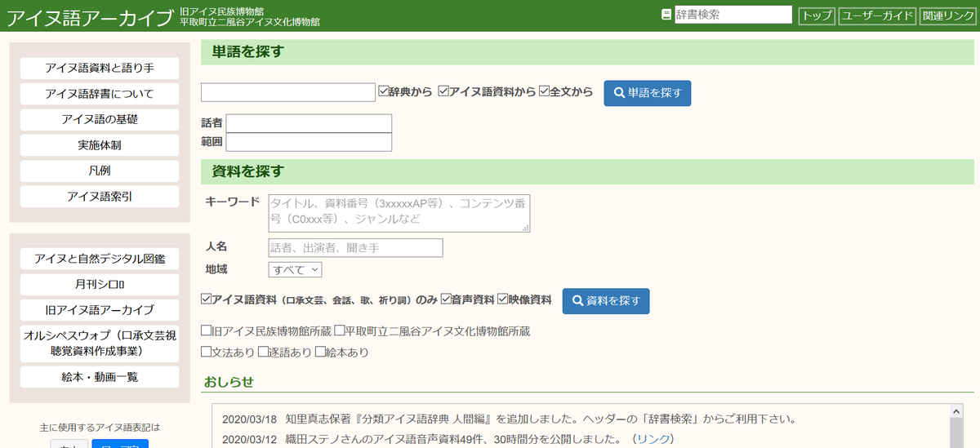980x448 pixels.
Task: Focus the word search text box
Action: click(288, 92)
